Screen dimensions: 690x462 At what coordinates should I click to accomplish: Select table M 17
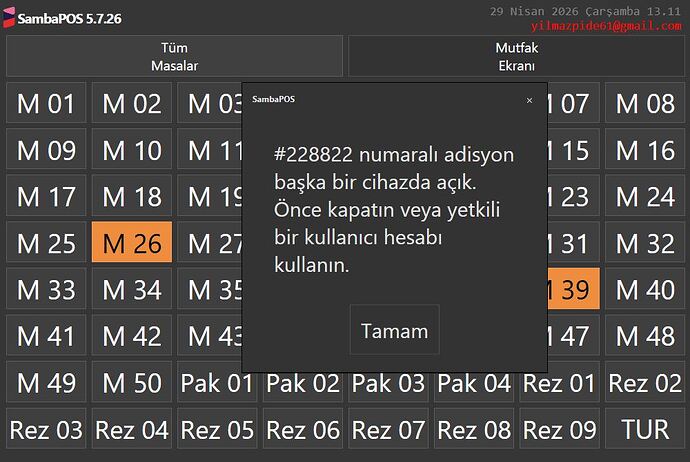46,197
